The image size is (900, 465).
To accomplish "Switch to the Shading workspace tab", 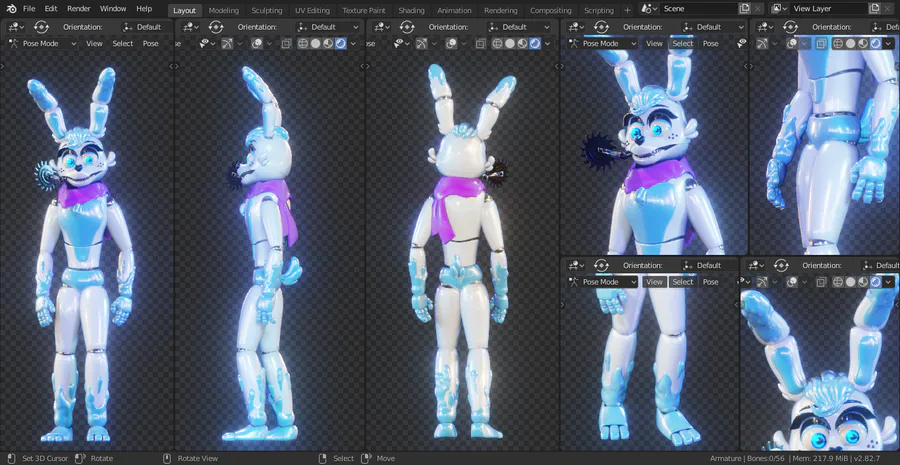I will [412, 10].
